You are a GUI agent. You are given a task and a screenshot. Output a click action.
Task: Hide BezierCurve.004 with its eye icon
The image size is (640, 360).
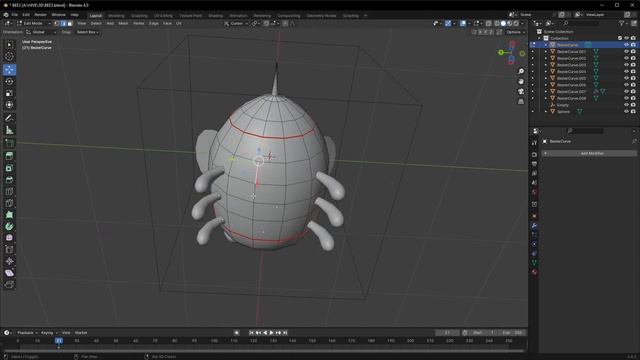point(626,71)
